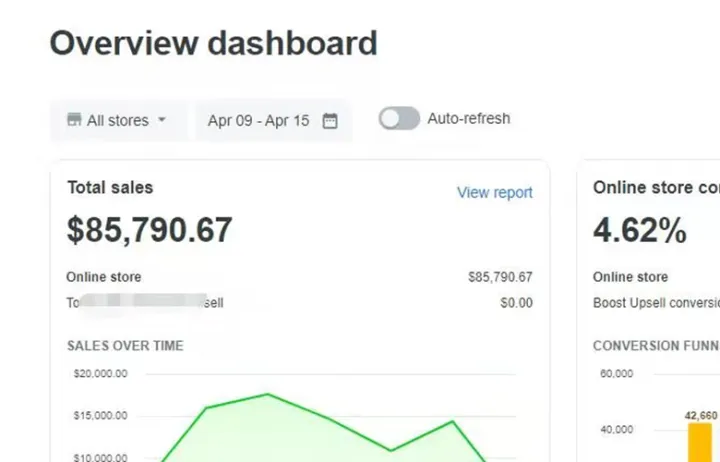Select the Online store row in Total sales
The image size is (720, 462).
tap(299, 277)
